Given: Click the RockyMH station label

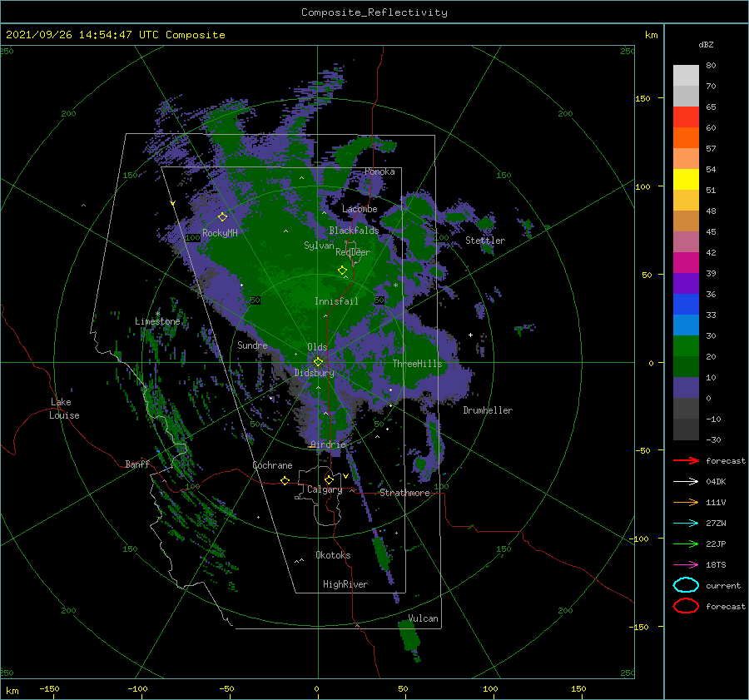Looking at the screenshot, I should click(220, 233).
